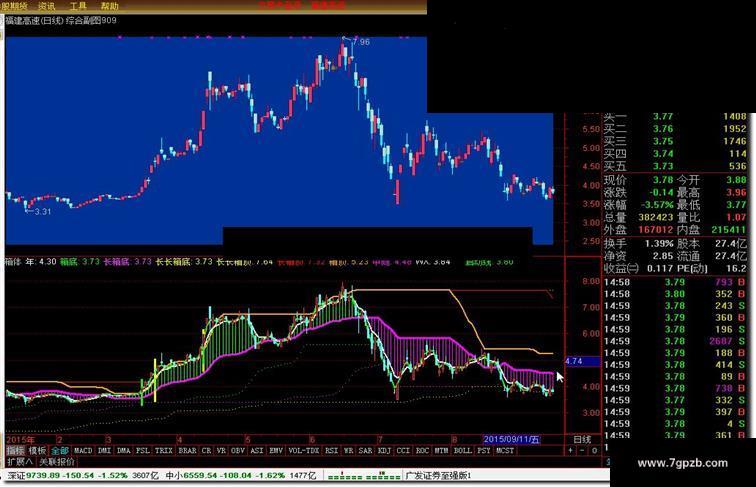
Task: Click the 日线 period label
Action: 582,439
